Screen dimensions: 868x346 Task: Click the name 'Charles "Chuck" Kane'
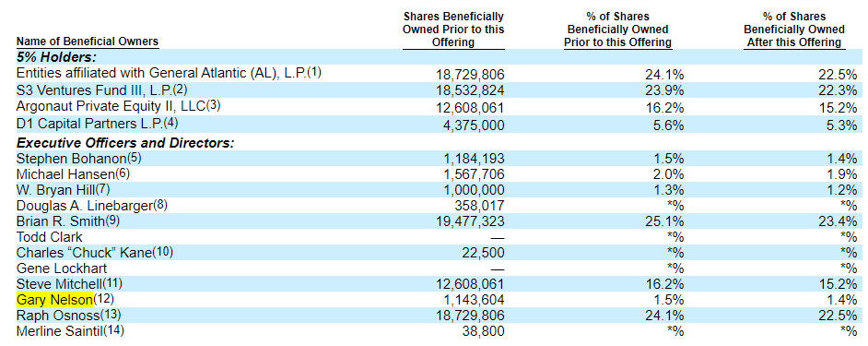(85, 252)
